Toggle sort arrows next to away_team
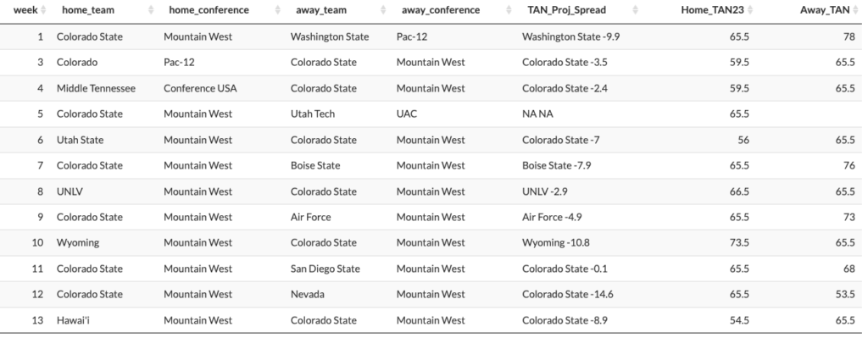This screenshot has width=868, height=338. click(382, 10)
